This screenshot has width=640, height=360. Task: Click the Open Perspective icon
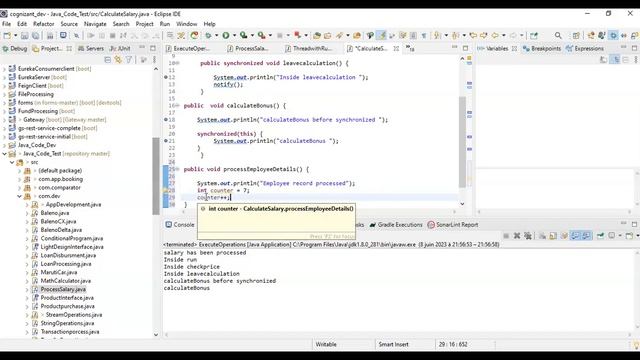click(x=576, y=36)
